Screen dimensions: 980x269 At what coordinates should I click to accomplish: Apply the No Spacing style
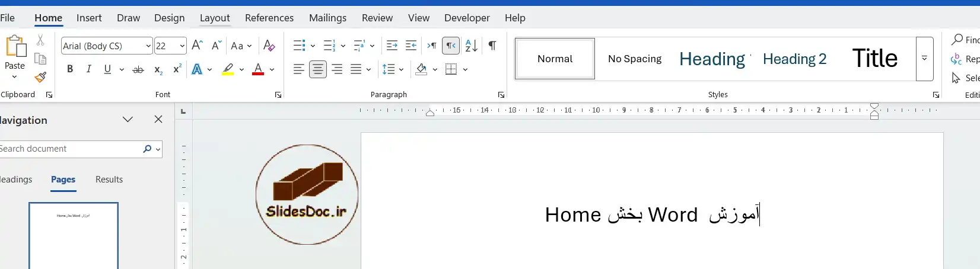[635, 59]
